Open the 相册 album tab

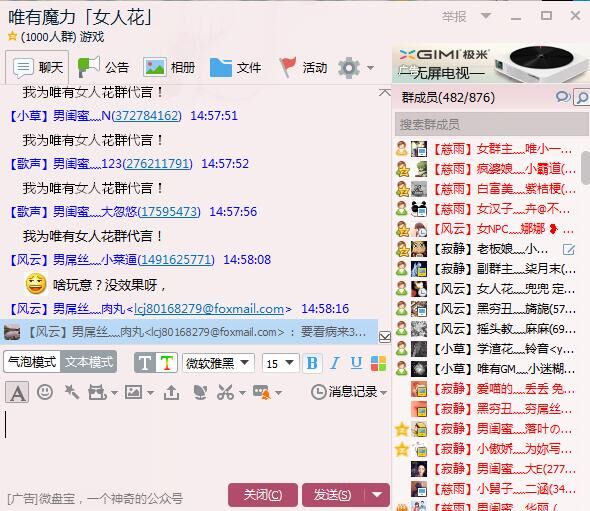tap(169, 68)
